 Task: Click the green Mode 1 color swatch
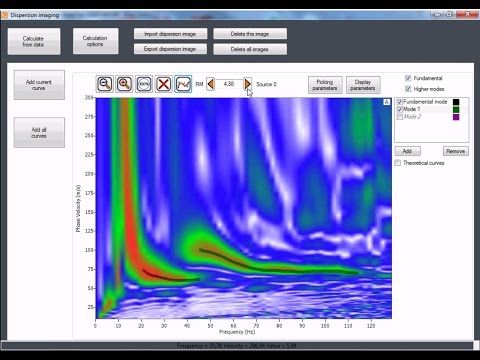[456, 109]
